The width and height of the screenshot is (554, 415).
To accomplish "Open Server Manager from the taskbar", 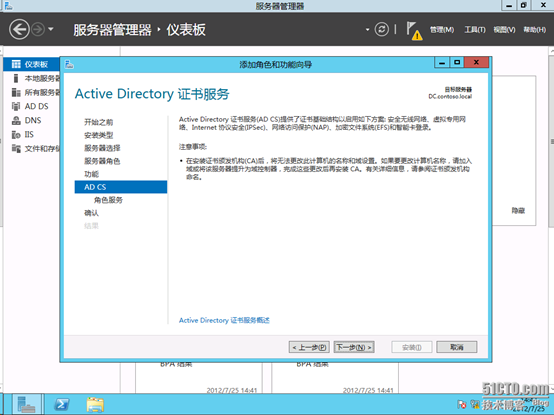I will click(x=27, y=404).
